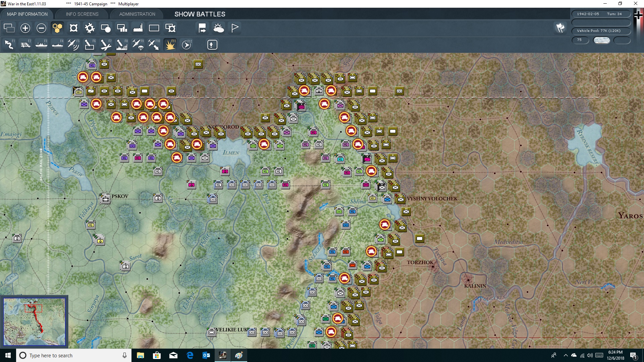
Task: Click the upward arrow box icon
Action: point(212,45)
